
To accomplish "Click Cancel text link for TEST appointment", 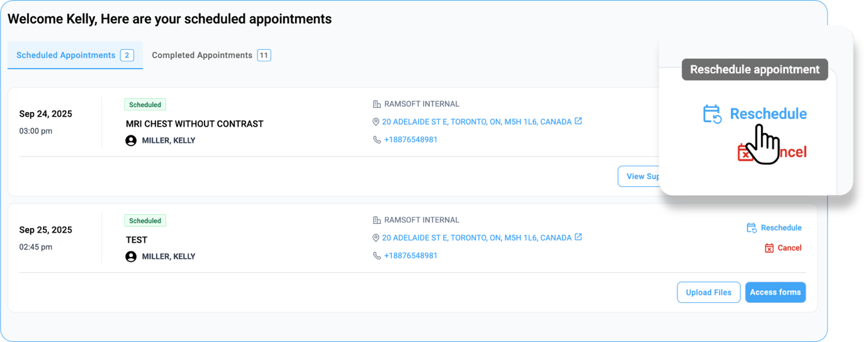I will point(789,248).
